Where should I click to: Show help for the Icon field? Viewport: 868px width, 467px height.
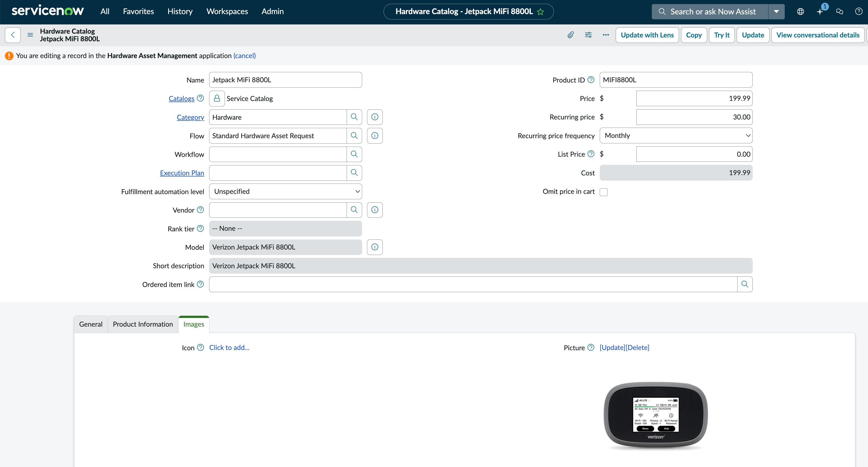tap(200, 347)
